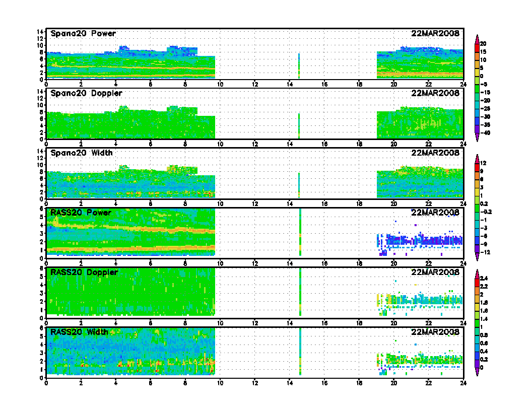Click the RASS20 Width panel title

[x=80, y=332]
